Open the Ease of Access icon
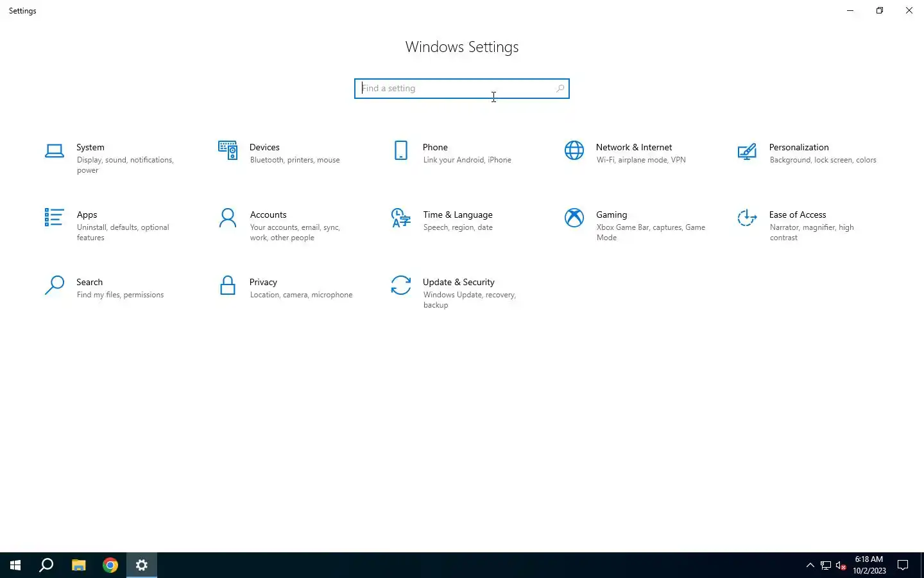 click(x=748, y=218)
